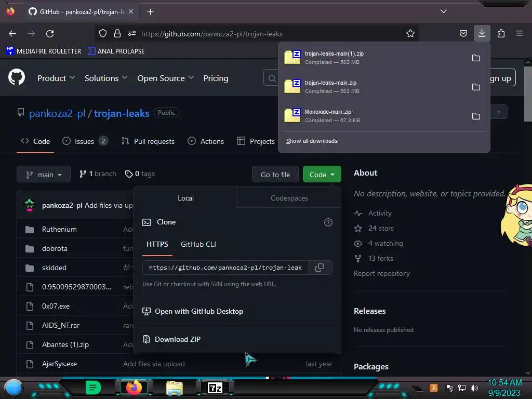Open the pankoza2-pl user link
Screen dimensions: 532x399
pos(57,113)
